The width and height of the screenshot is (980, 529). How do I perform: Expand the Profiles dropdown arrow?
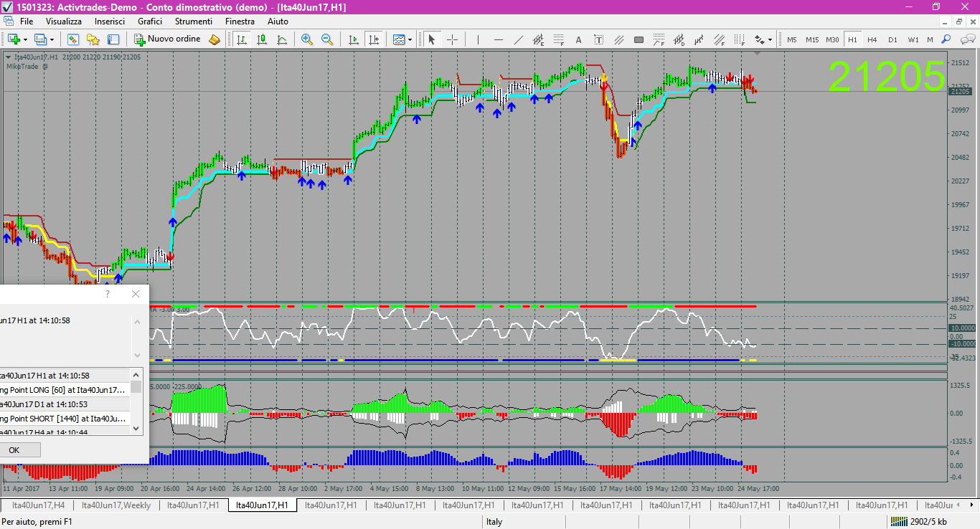point(52,39)
